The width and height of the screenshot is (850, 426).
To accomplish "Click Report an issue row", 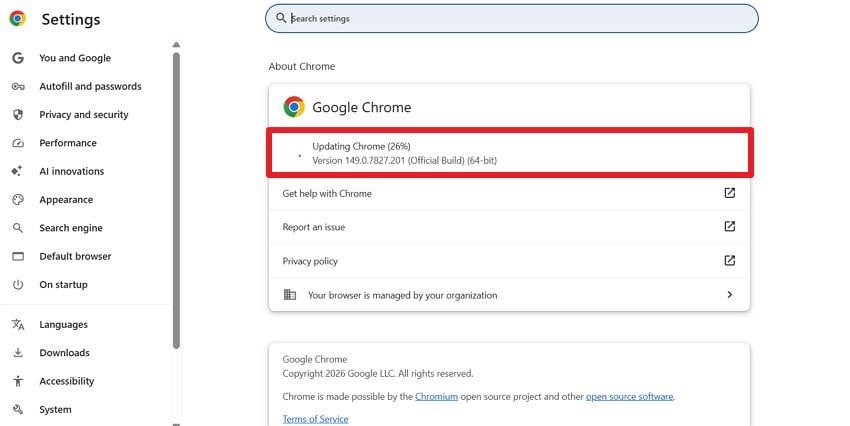I will coord(509,227).
